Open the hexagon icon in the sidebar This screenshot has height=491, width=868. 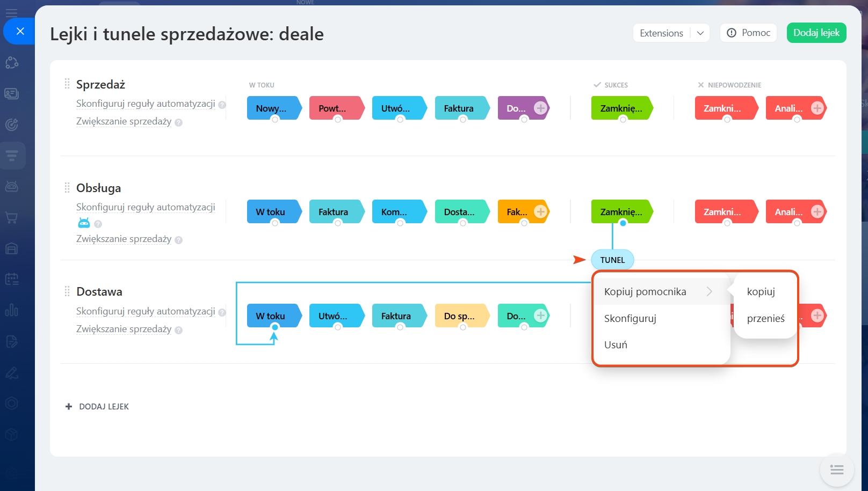(11, 403)
